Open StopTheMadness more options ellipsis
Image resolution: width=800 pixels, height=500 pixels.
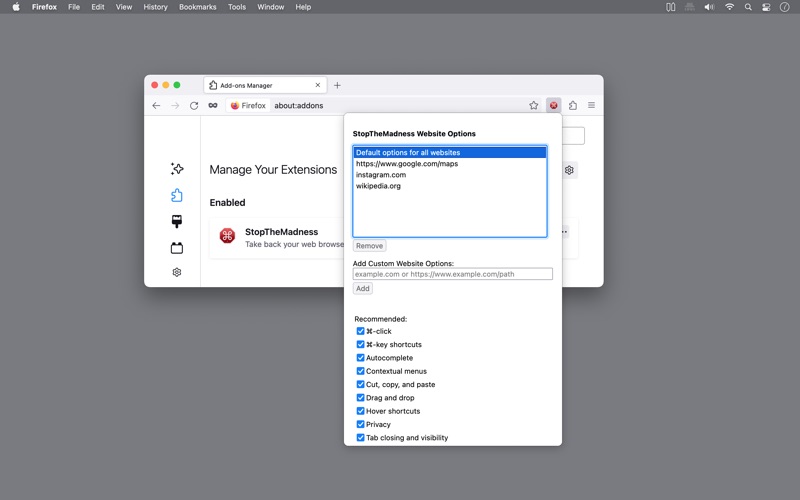[564, 232]
